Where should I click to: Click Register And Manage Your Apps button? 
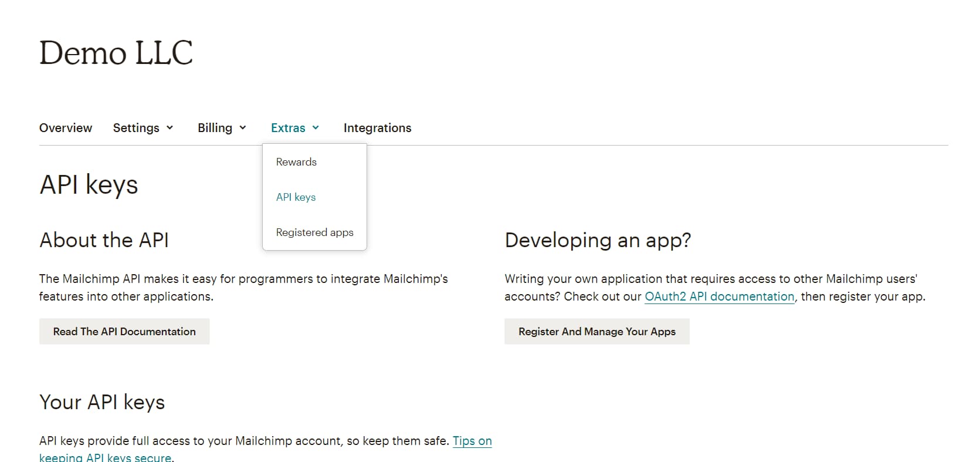(x=597, y=332)
